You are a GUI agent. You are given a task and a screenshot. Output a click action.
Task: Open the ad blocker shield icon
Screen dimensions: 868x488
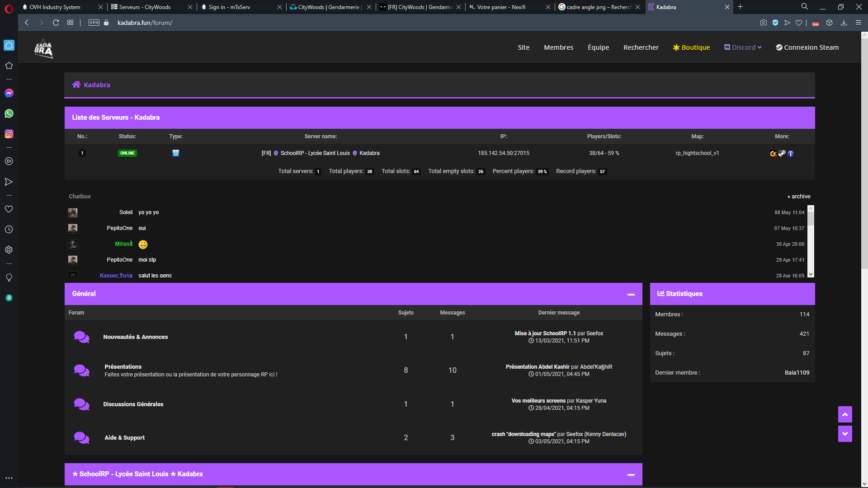pyautogui.click(x=775, y=23)
